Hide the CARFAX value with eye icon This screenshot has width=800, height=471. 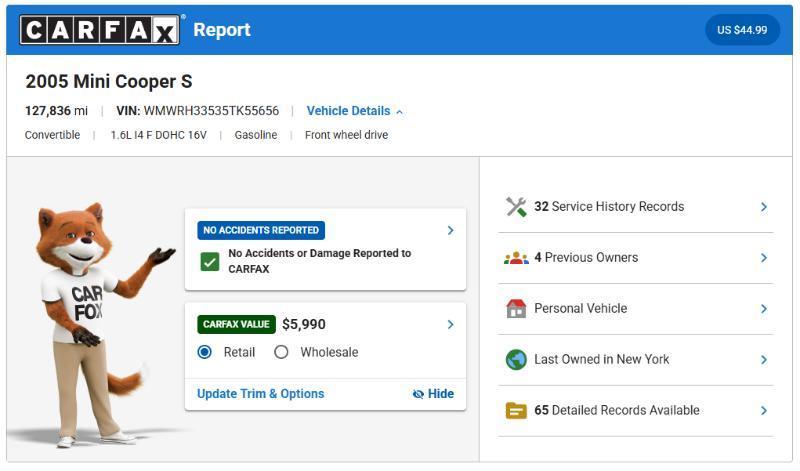433,393
